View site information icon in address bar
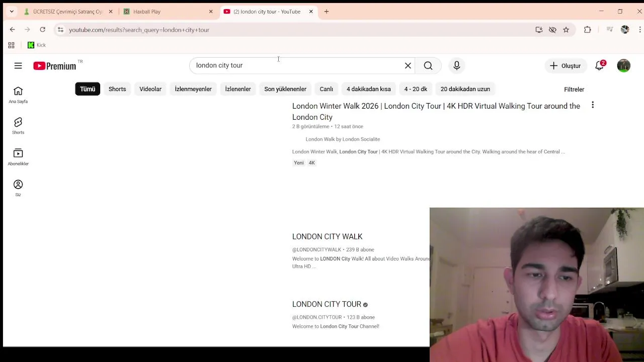Viewport: 644px width, 362px height. pos(60,30)
